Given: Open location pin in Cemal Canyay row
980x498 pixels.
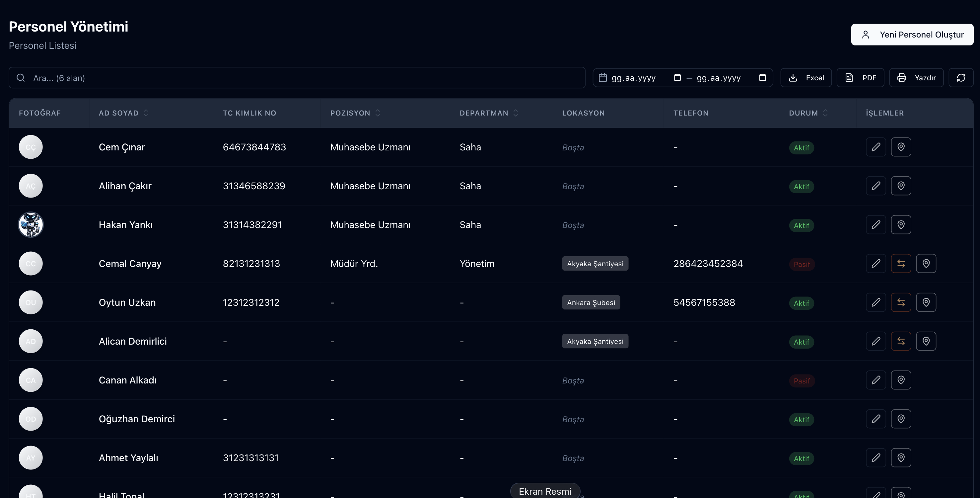Looking at the screenshot, I should [926, 264].
